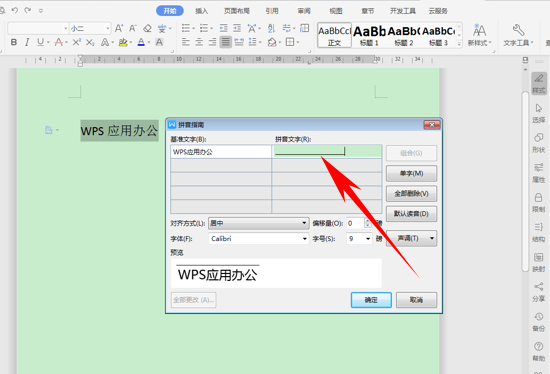Switch to the 云服务 tab
The height and width of the screenshot is (374, 550).
[x=438, y=11]
